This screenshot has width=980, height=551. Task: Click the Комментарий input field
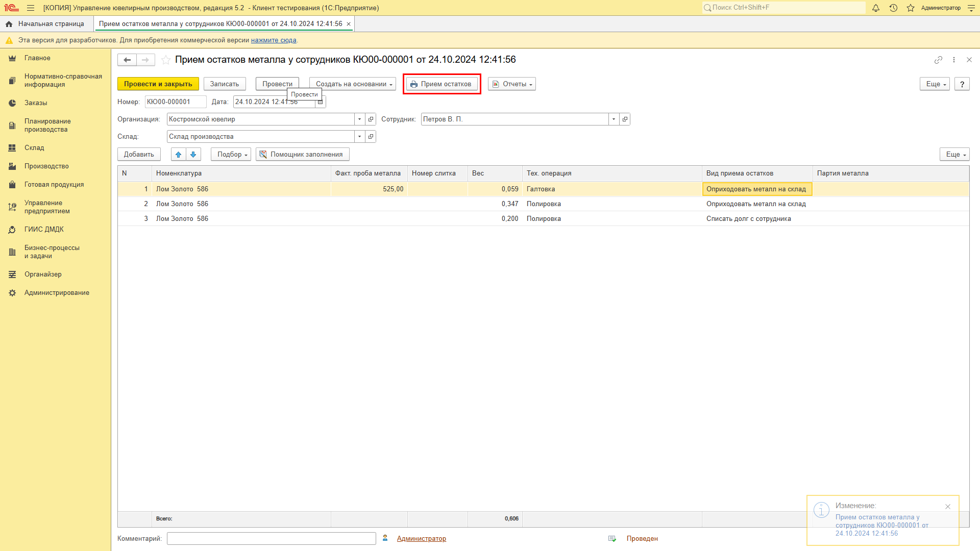[272, 539]
